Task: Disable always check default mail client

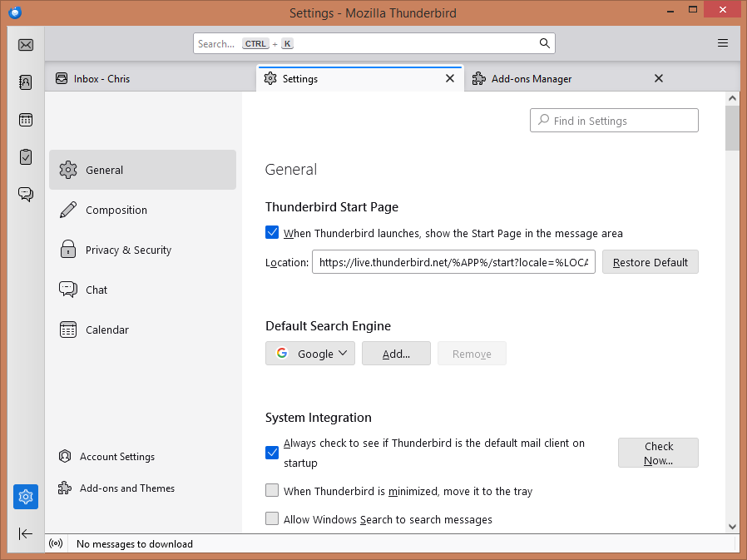Action: pos(272,453)
